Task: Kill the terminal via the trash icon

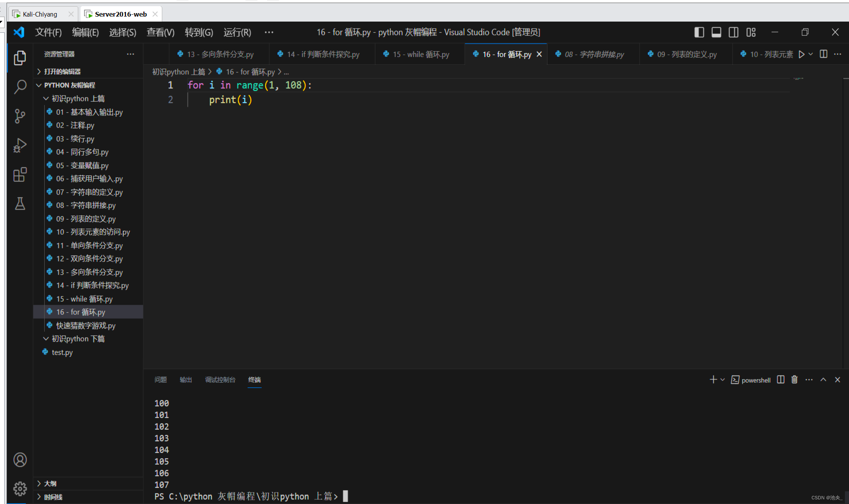Action: pos(794,380)
